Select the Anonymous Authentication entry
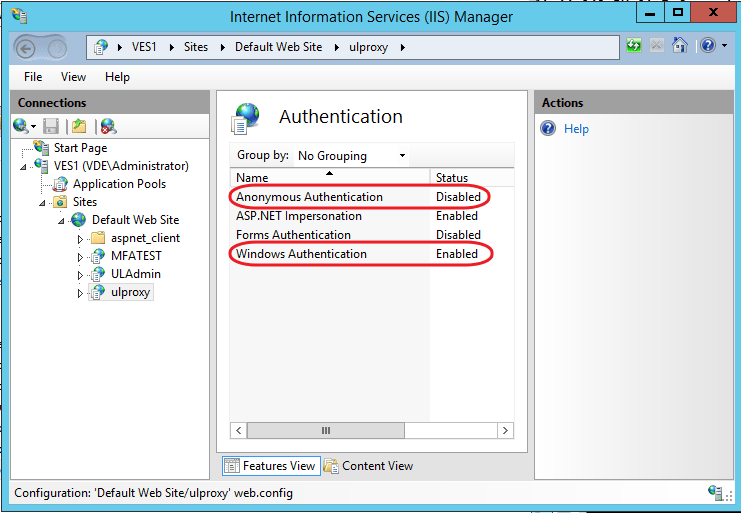The image size is (741, 513). pos(310,197)
